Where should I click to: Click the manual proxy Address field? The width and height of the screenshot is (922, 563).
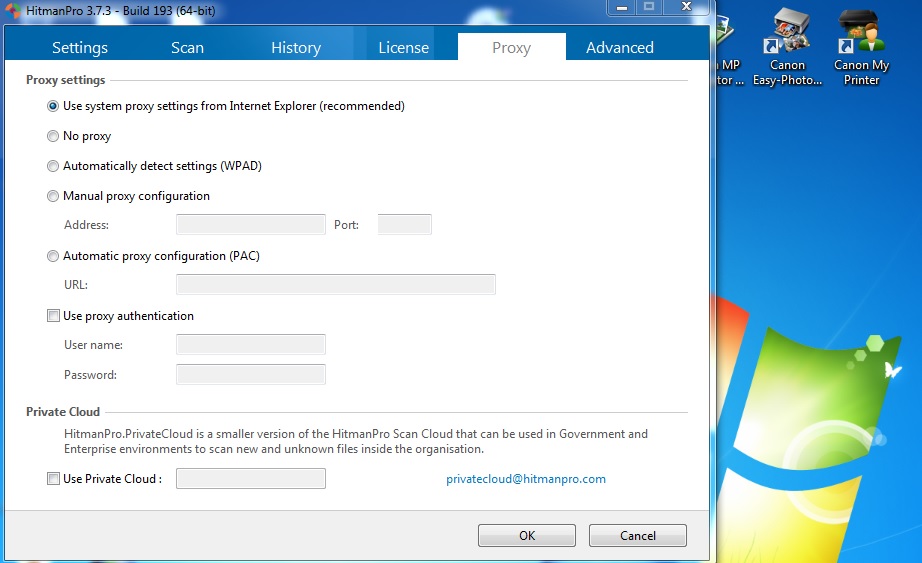point(250,225)
